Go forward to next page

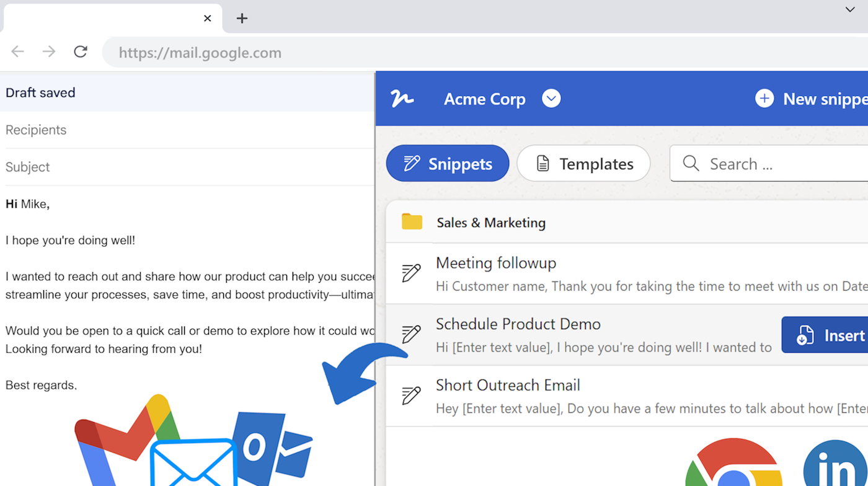(x=49, y=51)
